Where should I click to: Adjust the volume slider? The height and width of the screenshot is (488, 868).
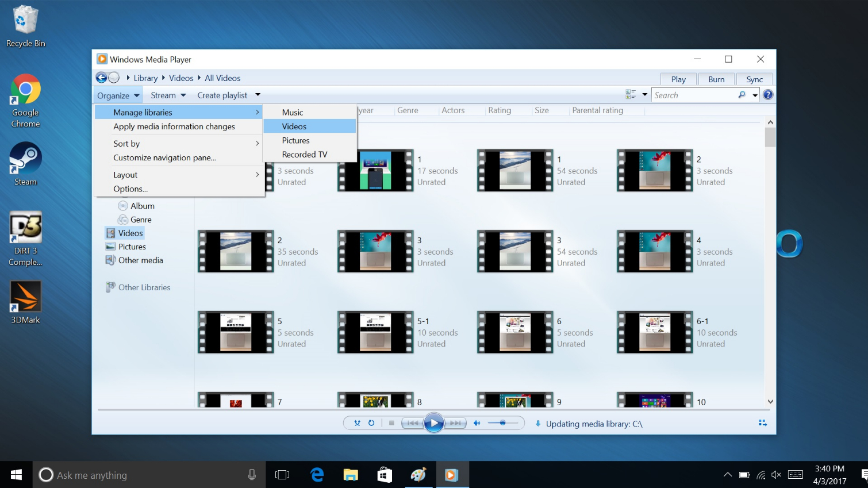503,423
